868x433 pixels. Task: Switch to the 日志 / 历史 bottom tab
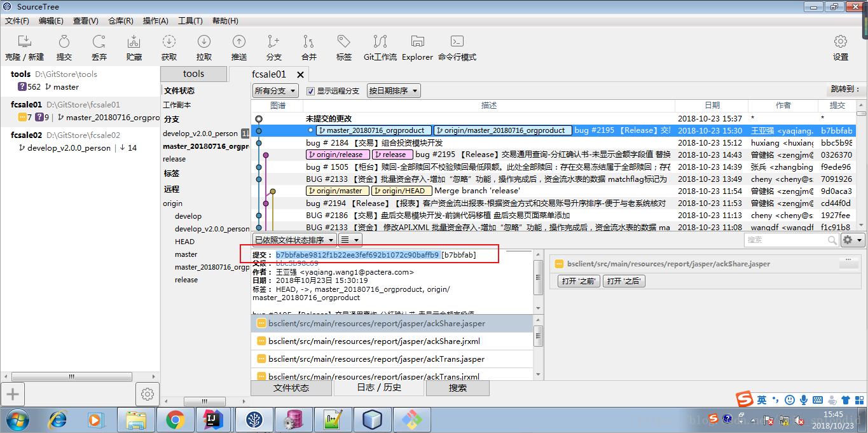tap(379, 388)
